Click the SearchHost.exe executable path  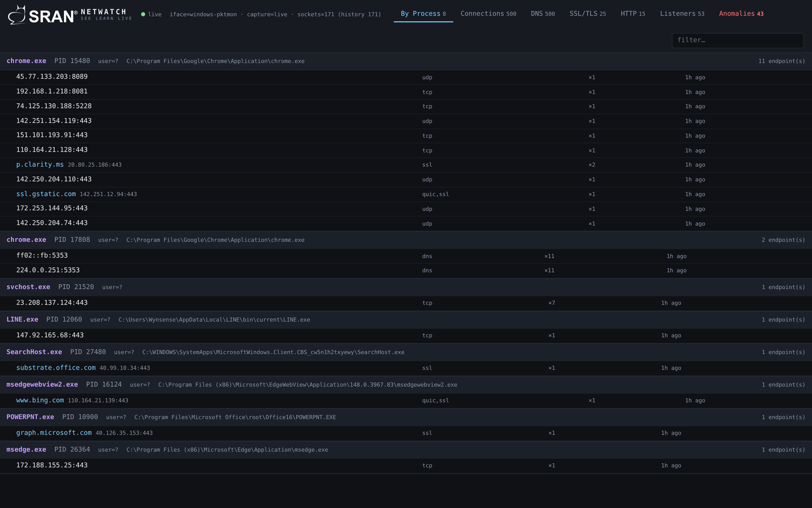tap(274, 353)
